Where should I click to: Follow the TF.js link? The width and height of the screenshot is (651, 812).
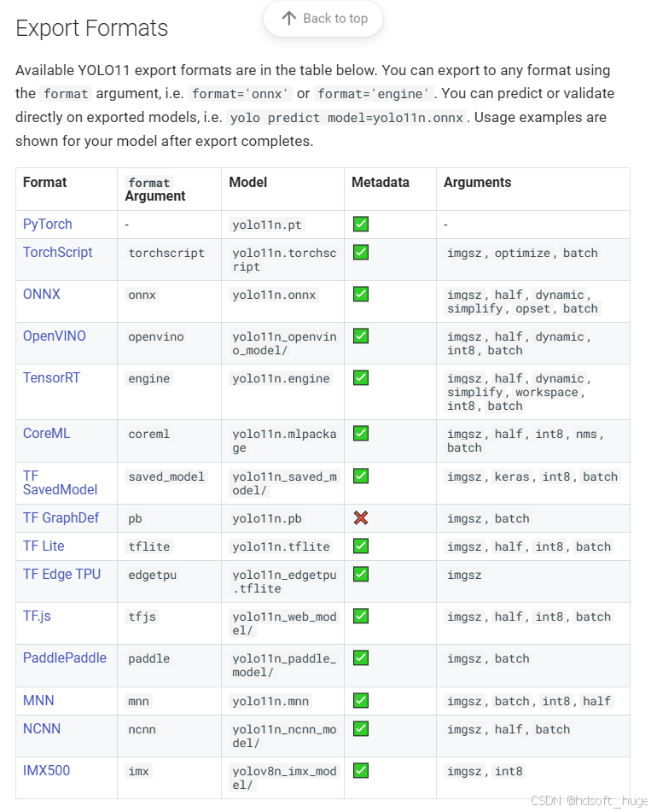pos(37,616)
